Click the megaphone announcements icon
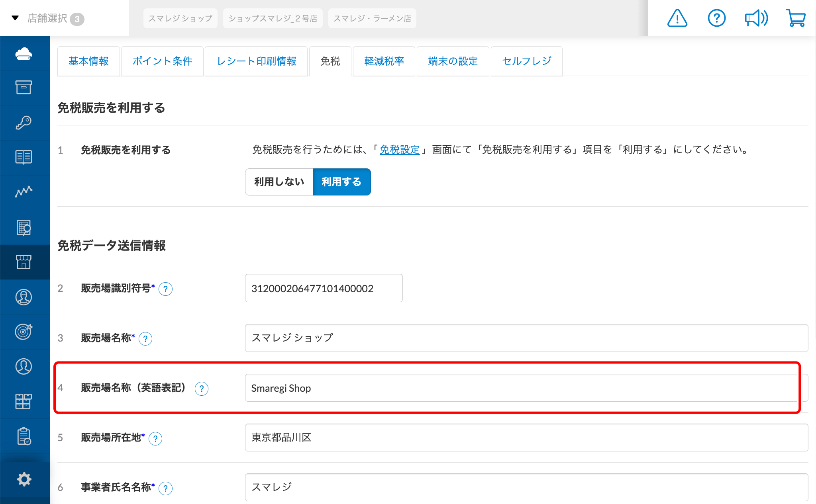816x504 pixels. [x=756, y=18]
